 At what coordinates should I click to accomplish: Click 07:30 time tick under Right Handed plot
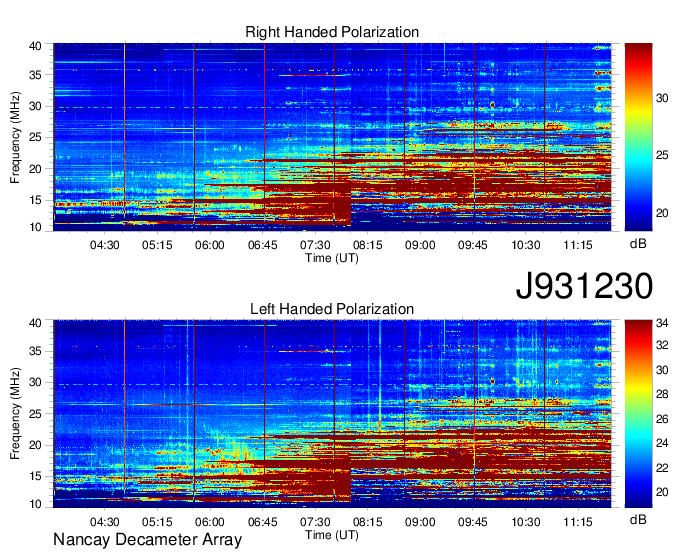point(315,245)
